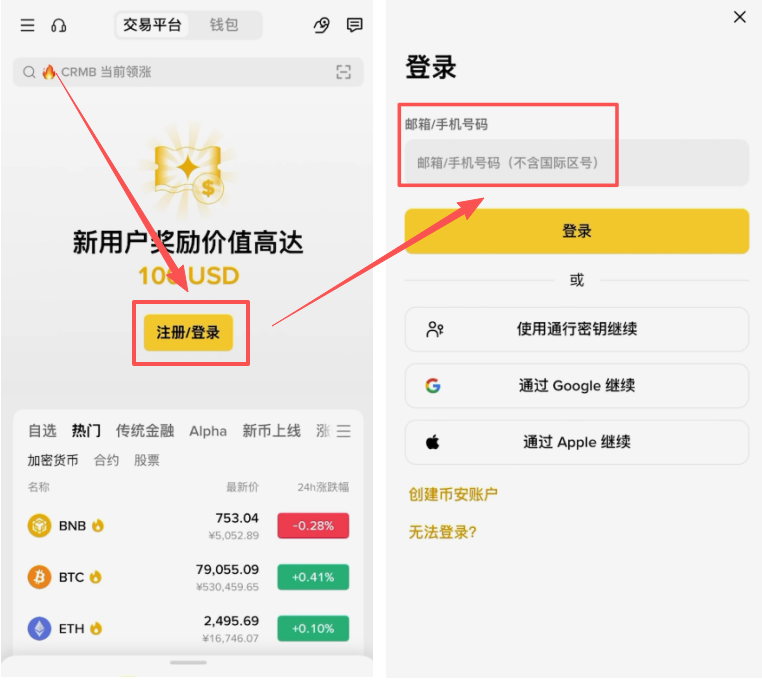Select the 自选 market tab
The width and height of the screenshot is (762, 680).
point(42,431)
